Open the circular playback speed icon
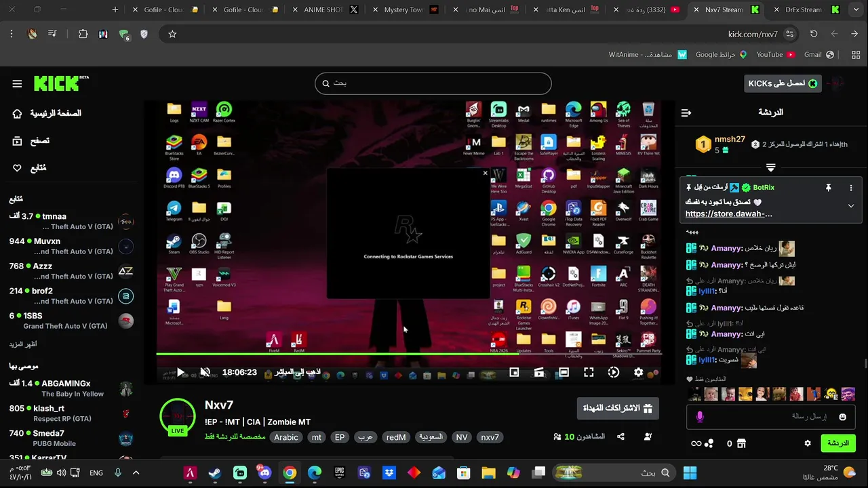Image resolution: width=868 pixels, height=488 pixels. pyautogui.click(x=614, y=372)
